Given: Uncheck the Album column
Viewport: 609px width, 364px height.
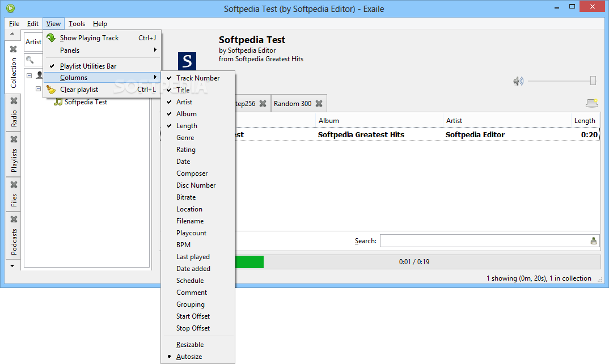Looking at the screenshot, I should pyautogui.click(x=198, y=114).
